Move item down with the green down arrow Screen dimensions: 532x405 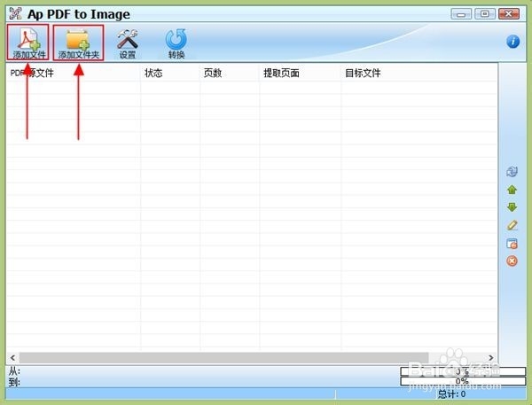tap(512, 207)
